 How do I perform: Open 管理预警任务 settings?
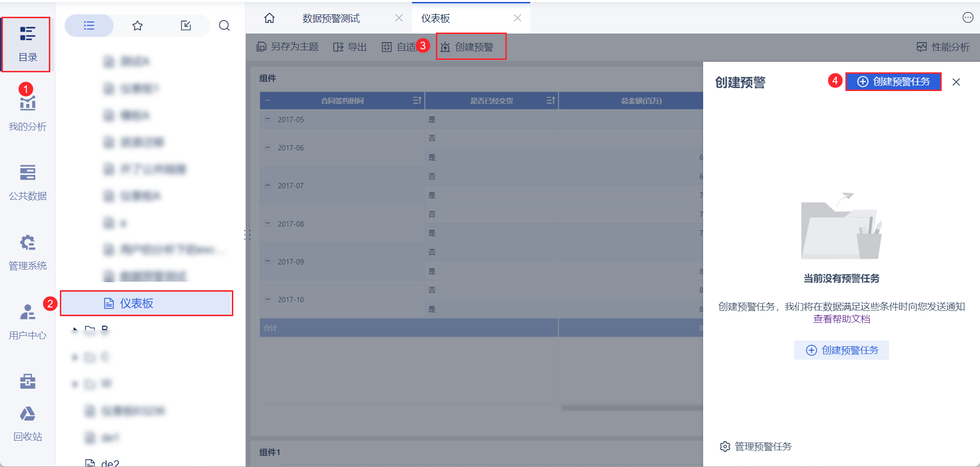(756, 446)
